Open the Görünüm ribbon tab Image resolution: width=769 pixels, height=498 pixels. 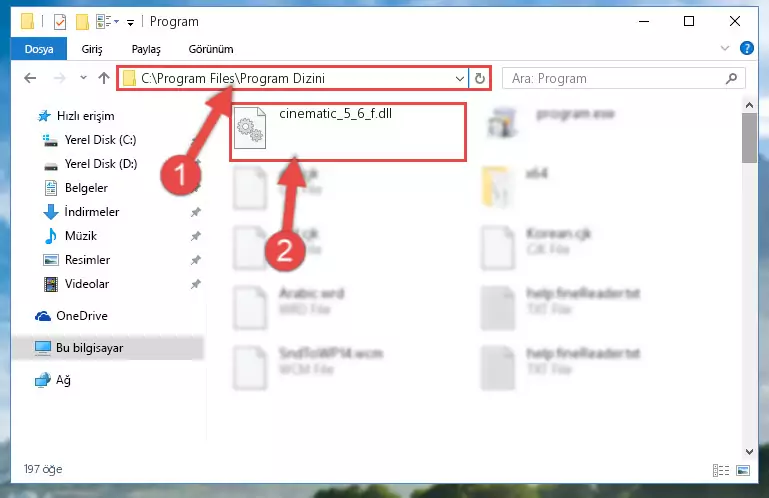pyautogui.click(x=211, y=49)
